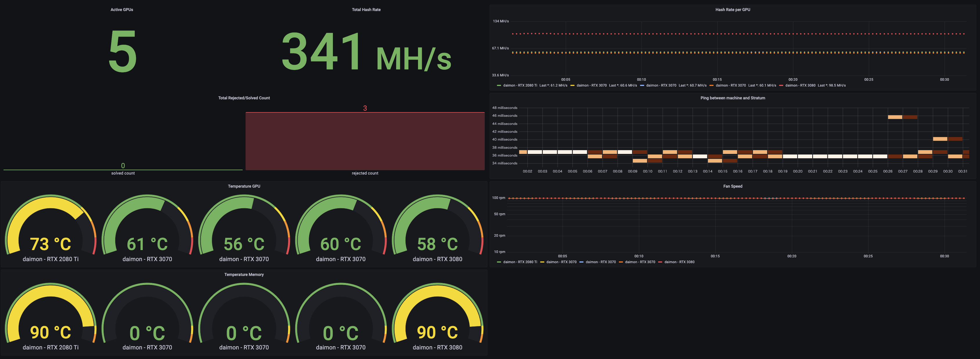Image resolution: width=980 pixels, height=359 pixels.
Task: Click the Total Rejected/Solved Count panel title
Action: coord(244,98)
